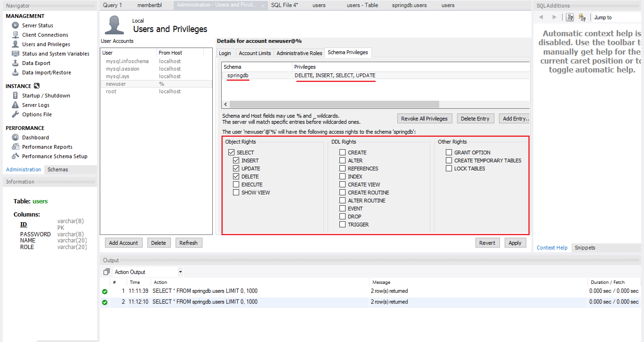The image size is (644, 342).
Task: Click the Server Logs warning icon
Action: point(15,105)
